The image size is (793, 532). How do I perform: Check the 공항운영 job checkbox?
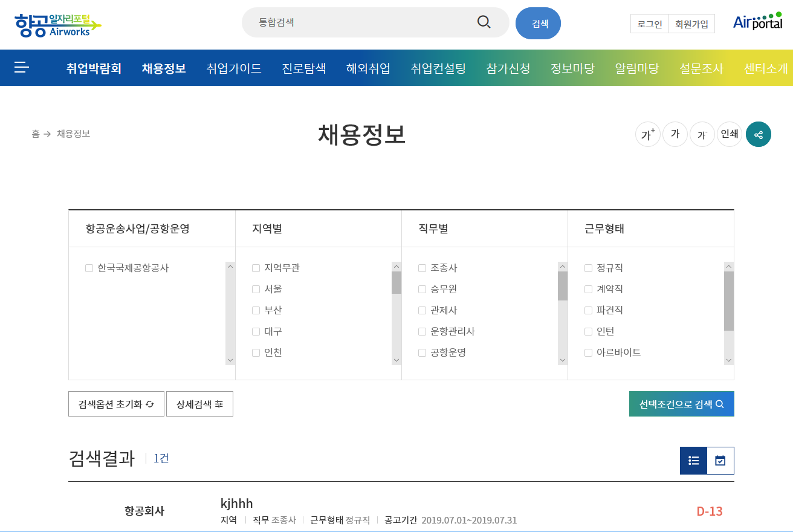coord(422,352)
